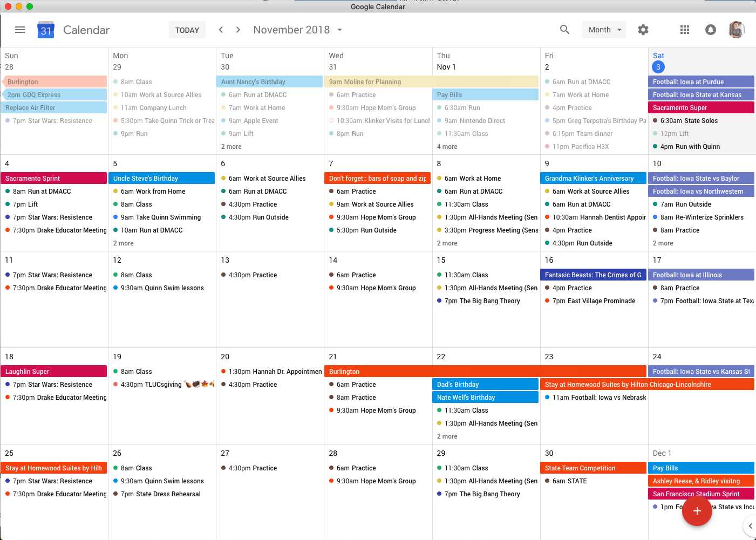Open the main hamburger menu
The image size is (756, 540).
click(20, 30)
